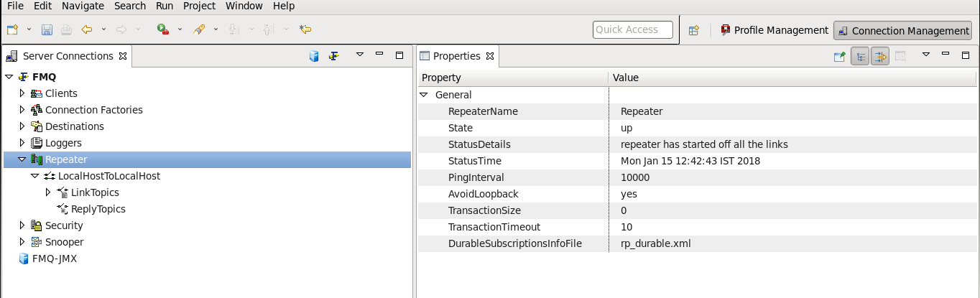Switch to Connection Management perspective
Screen dimensions: 980x298
(x=902, y=30)
